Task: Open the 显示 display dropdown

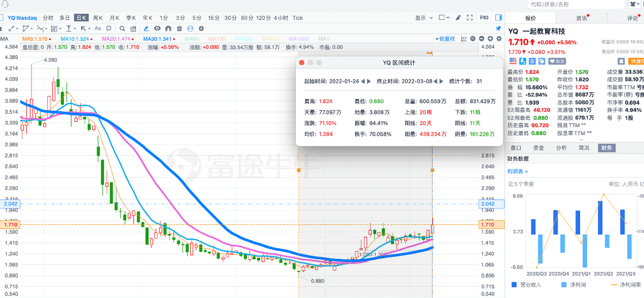Action: coord(424,18)
